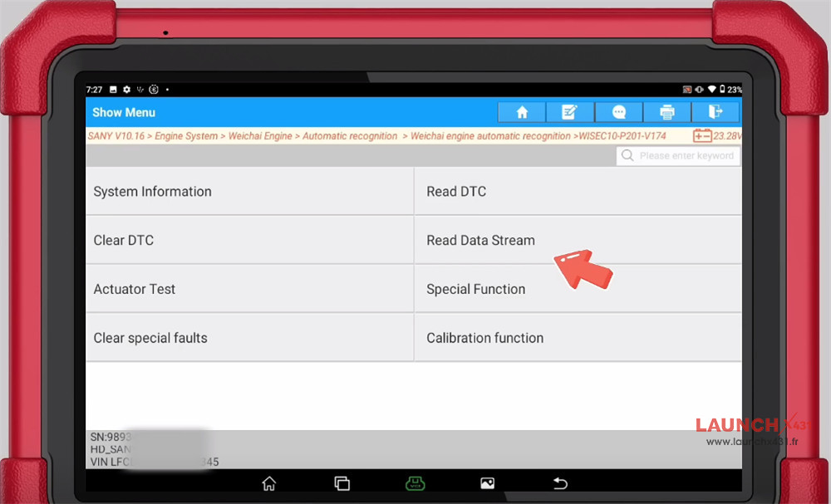The height and width of the screenshot is (504, 831).
Task: Click the green VCI connector icon
Action: click(415, 482)
